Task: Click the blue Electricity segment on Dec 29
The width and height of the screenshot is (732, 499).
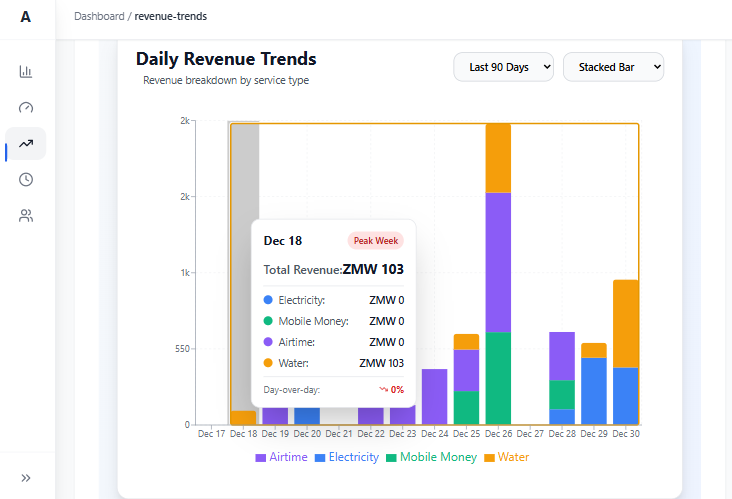Action: coord(594,391)
